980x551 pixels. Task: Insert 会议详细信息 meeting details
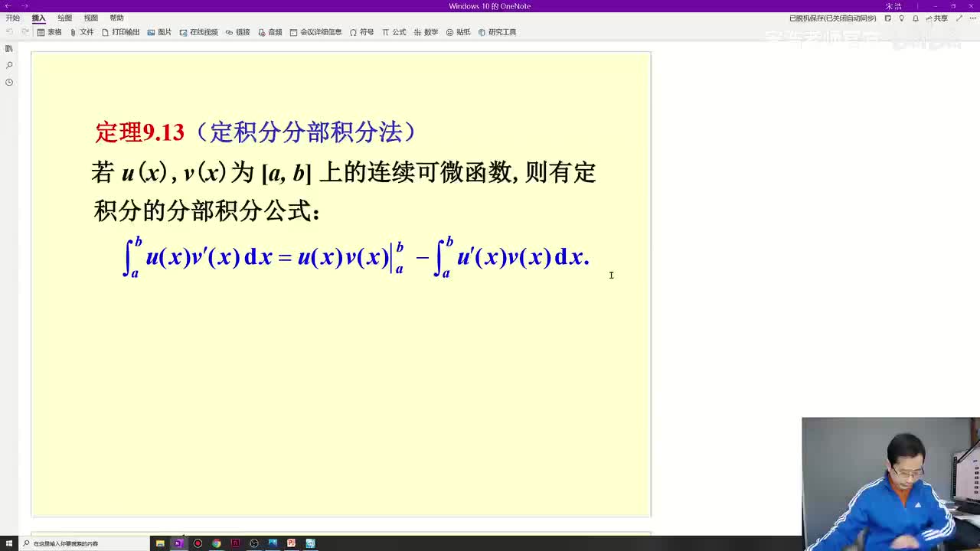pos(316,32)
